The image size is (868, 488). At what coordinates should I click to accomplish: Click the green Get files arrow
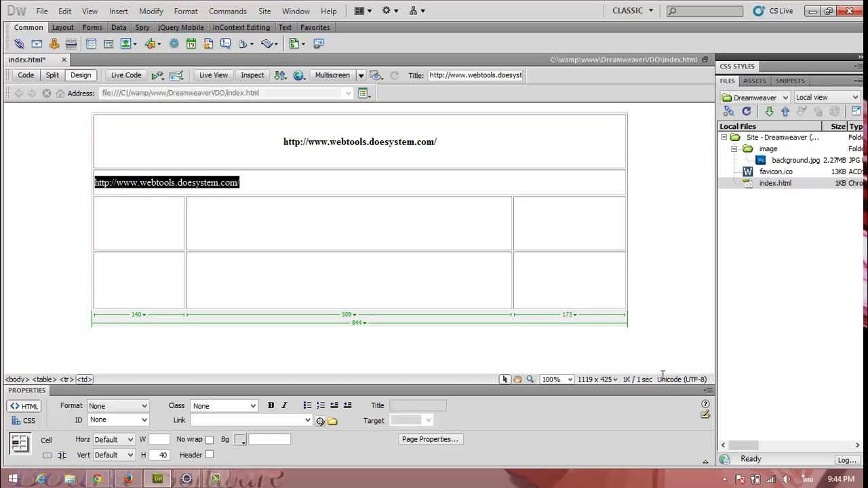click(x=769, y=111)
